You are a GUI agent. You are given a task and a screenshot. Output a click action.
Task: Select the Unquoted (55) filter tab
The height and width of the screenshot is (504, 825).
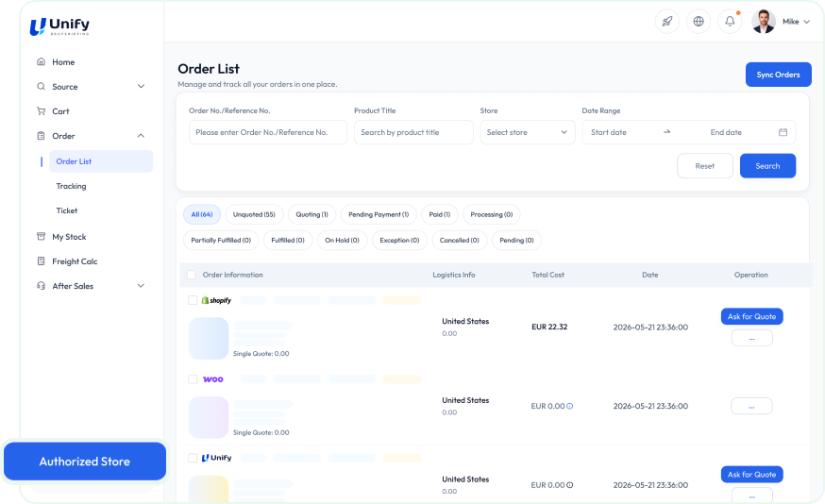(x=254, y=214)
